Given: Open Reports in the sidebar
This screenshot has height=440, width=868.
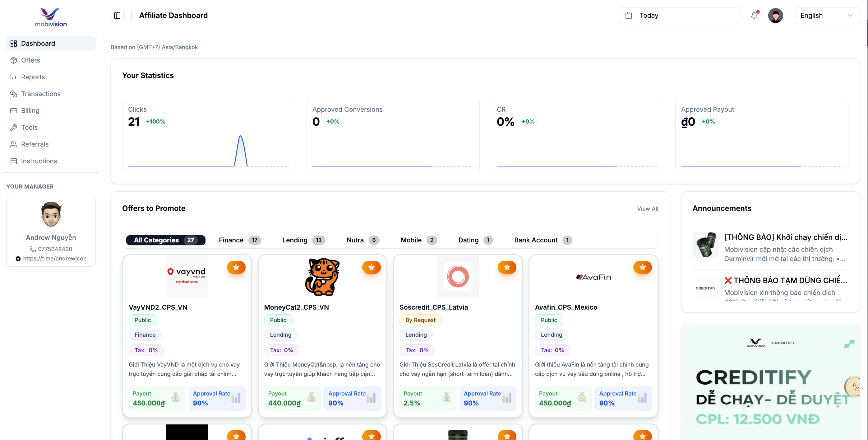Looking at the screenshot, I should (x=33, y=77).
